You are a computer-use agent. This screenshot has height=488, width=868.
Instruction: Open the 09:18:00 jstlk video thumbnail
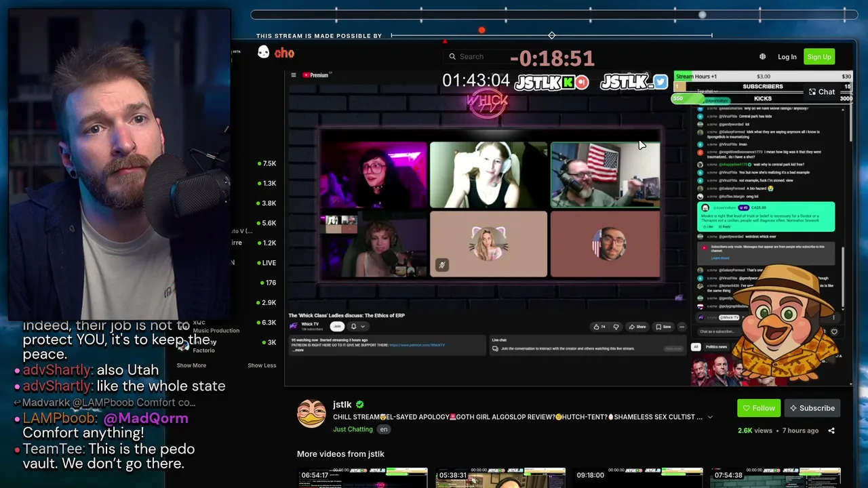pyautogui.click(x=638, y=478)
